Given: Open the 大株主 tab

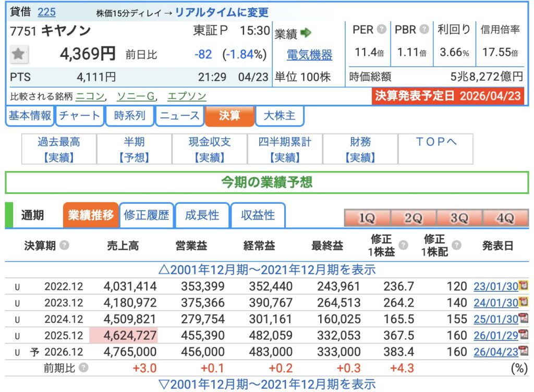Looking at the screenshot, I should (280, 116).
